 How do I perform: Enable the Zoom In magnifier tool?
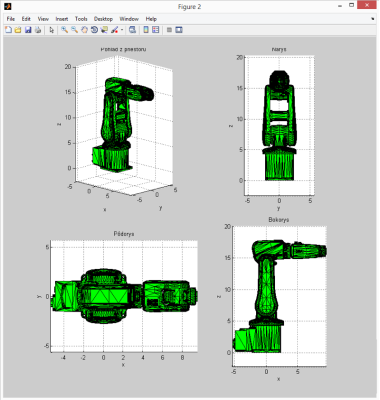pos(64,30)
